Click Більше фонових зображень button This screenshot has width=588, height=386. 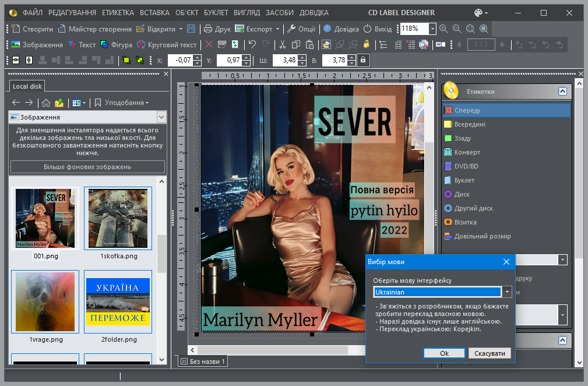pyautogui.click(x=87, y=167)
